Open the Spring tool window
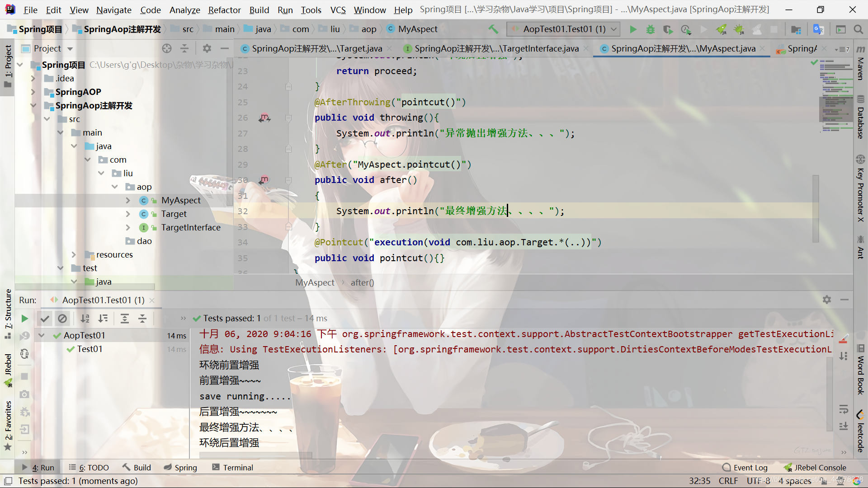Screen dimensions: 868x488 (180, 468)
